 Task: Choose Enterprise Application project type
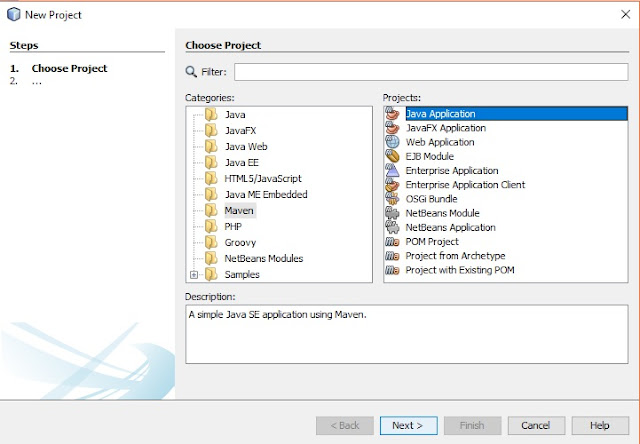pyautogui.click(x=452, y=171)
